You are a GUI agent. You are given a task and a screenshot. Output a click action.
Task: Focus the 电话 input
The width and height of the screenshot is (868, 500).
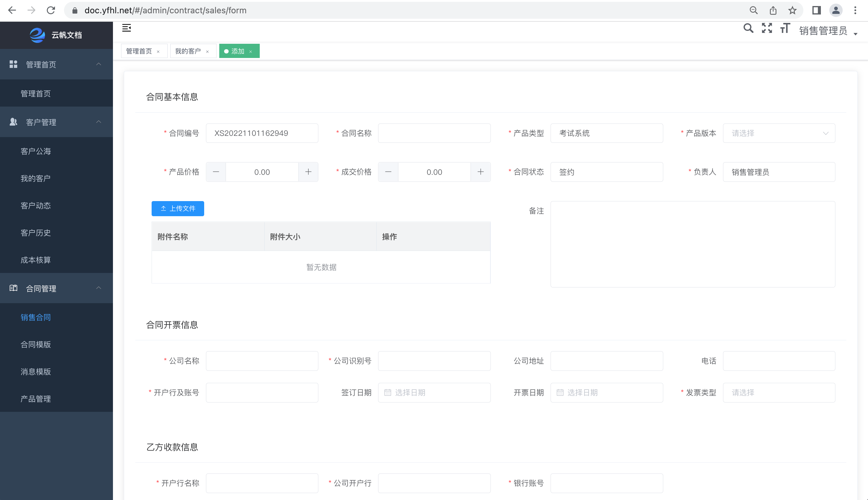click(x=779, y=361)
